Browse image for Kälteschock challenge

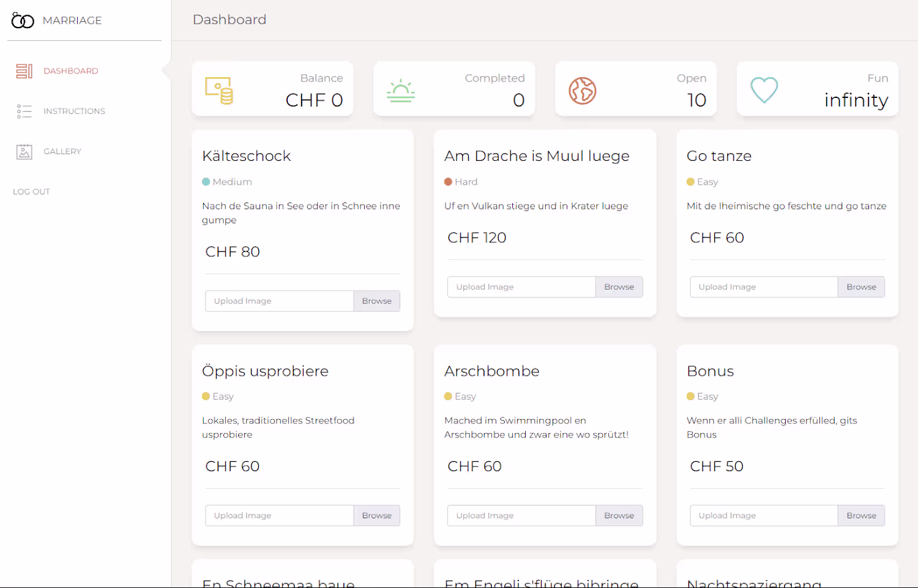(376, 301)
